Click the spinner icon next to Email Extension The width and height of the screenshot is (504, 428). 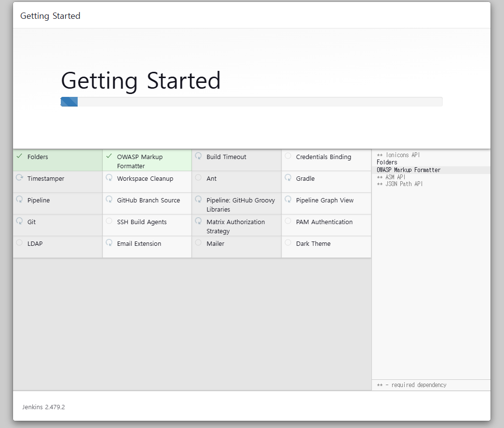[x=109, y=242]
